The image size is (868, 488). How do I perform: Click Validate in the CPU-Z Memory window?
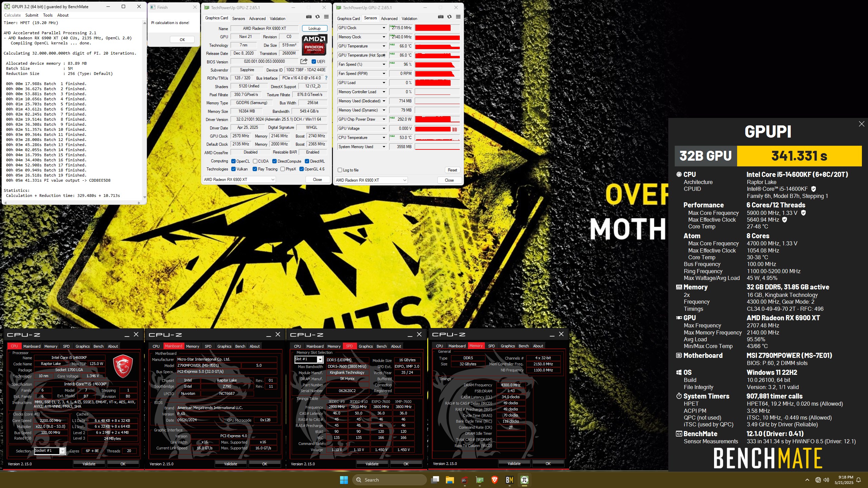pos(514,464)
